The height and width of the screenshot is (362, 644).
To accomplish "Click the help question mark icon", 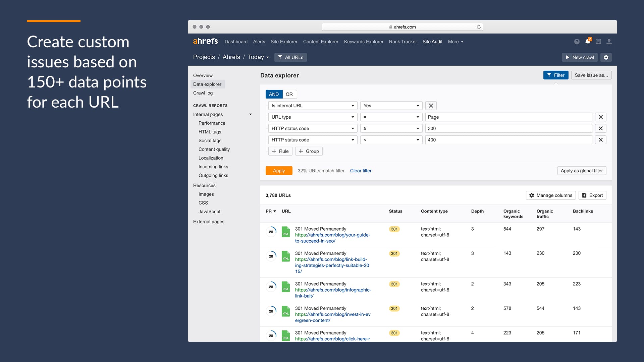I will pos(577,42).
